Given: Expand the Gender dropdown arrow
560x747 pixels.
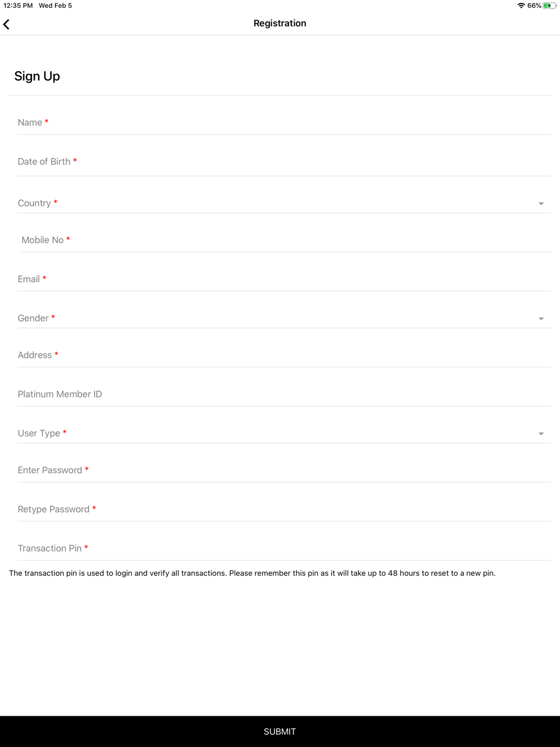Looking at the screenshot, I should (x=541, y=319).
